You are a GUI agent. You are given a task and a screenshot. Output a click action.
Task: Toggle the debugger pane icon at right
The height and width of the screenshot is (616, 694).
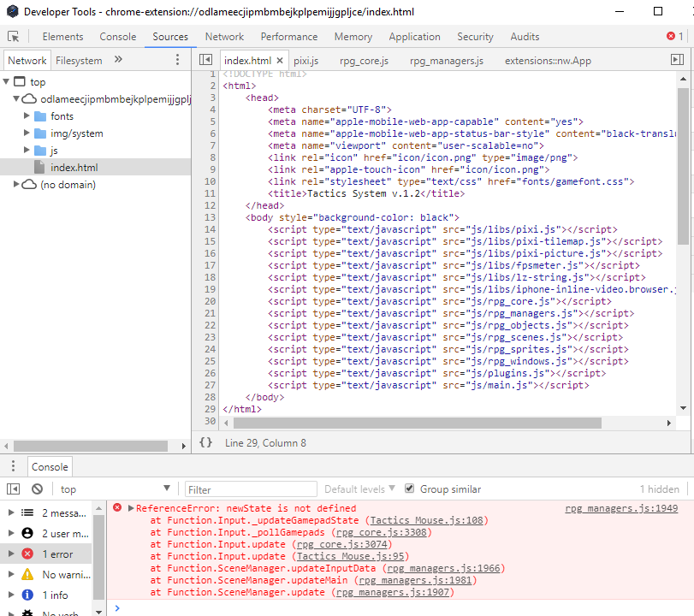tap(677, 60)
